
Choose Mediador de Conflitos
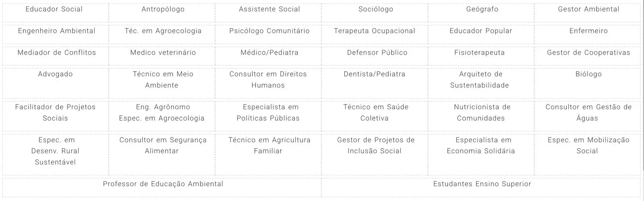[57, 53]
